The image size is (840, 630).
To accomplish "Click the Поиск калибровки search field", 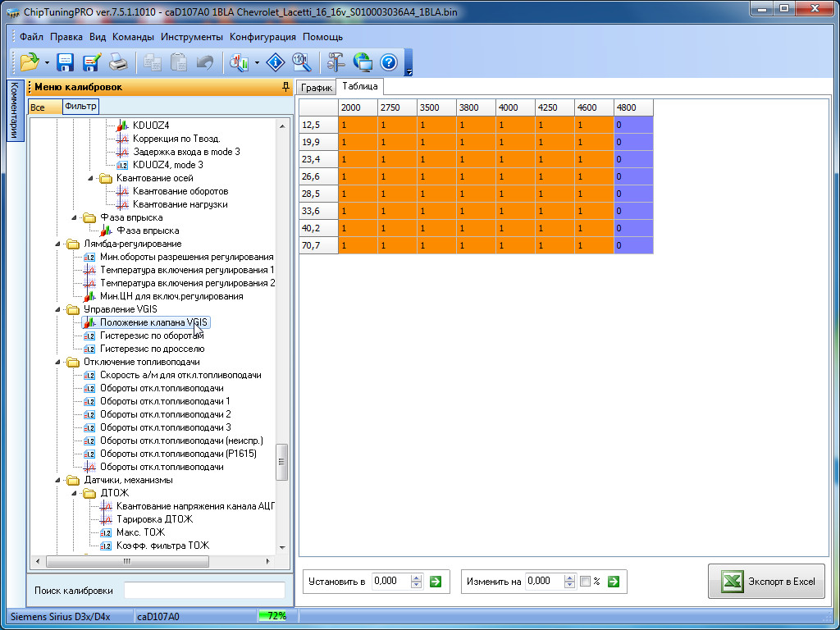I will 204,591.
